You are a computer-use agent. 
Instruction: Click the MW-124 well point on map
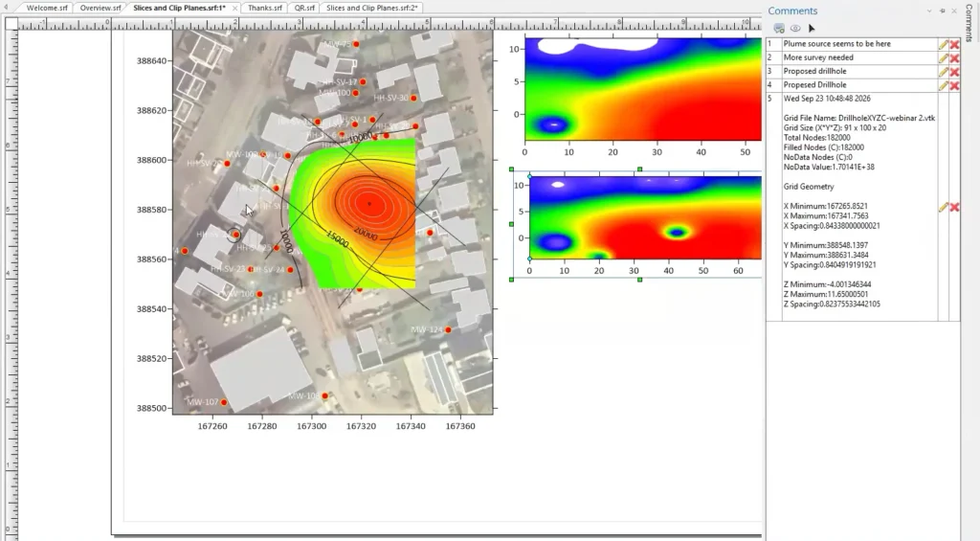(x=448, y=329)
